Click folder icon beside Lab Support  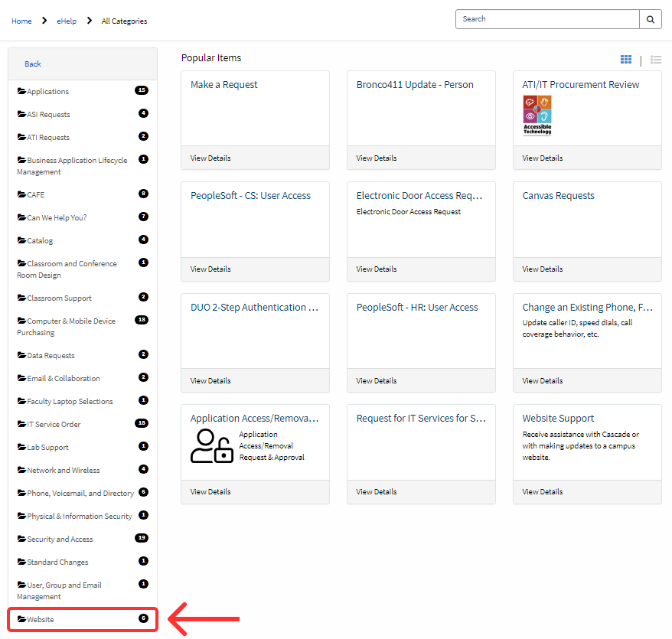(x=21, y=447)
